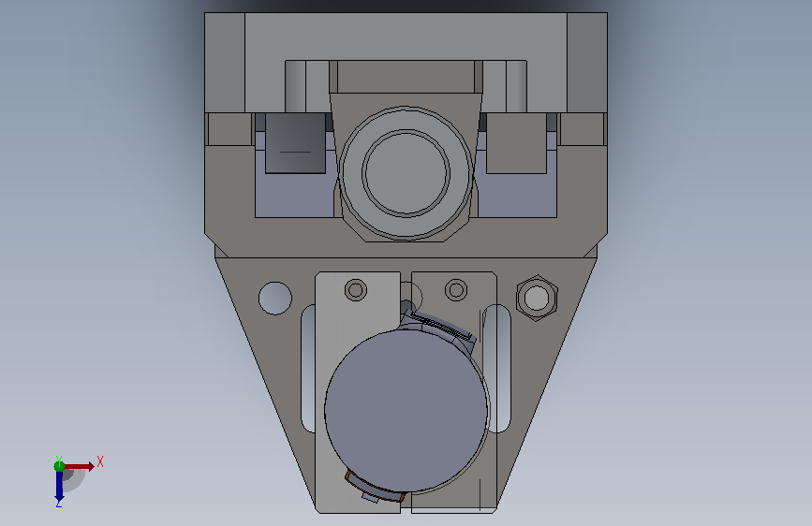Select the inner circle of the upper round fitting
The height and width of the screenshot is (526, 812).
(406, 172)
